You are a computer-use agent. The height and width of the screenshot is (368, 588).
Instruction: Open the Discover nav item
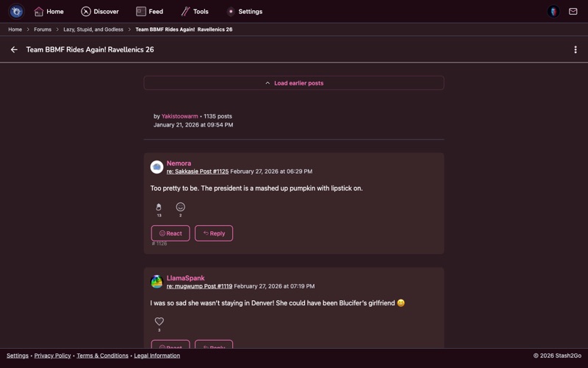point(100,12)
